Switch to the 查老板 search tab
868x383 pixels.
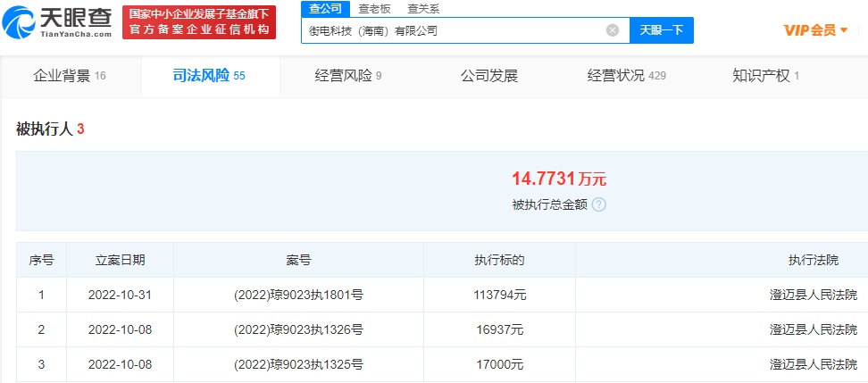point(374,9)
